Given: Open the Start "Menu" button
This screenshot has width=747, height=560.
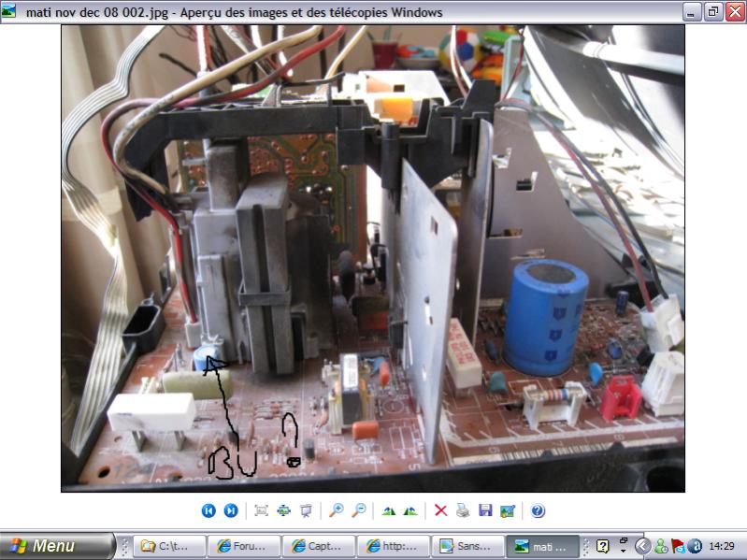Looking at the screenshot, I should point(58,546).
